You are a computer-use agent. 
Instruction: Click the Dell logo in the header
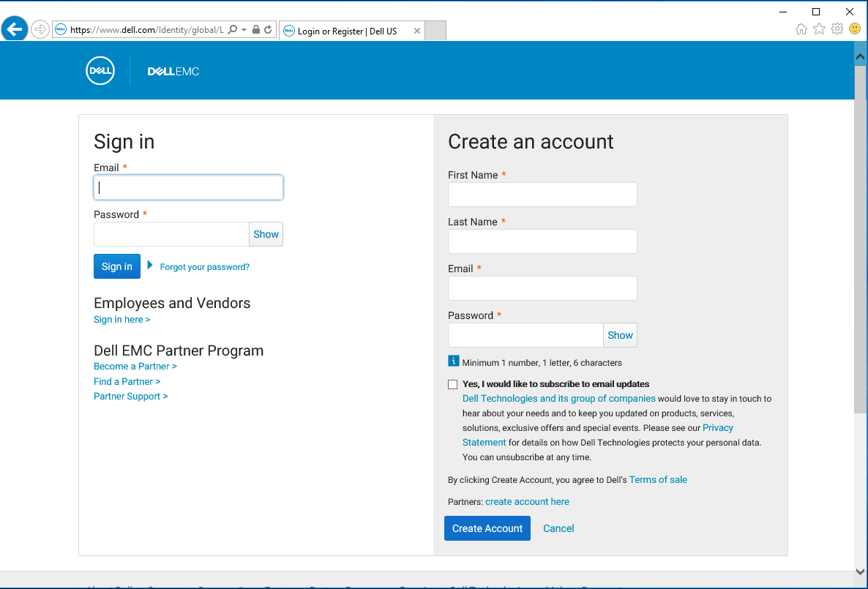100,70
